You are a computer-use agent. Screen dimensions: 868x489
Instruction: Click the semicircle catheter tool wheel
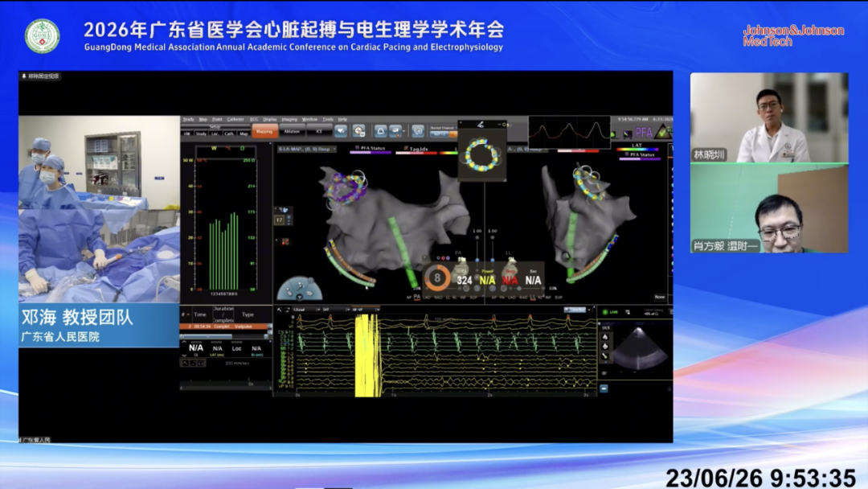[300, 289]
